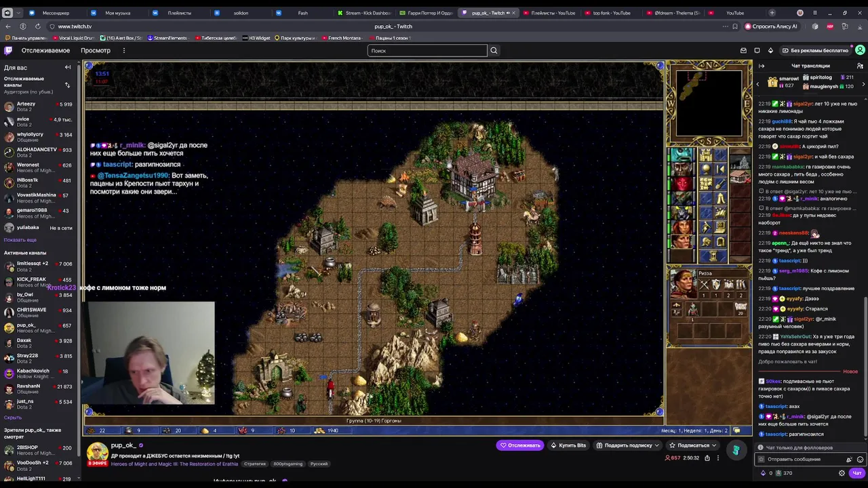Select the first town in town list
This screenshot has height=488, width=868.
pos(740,162)
